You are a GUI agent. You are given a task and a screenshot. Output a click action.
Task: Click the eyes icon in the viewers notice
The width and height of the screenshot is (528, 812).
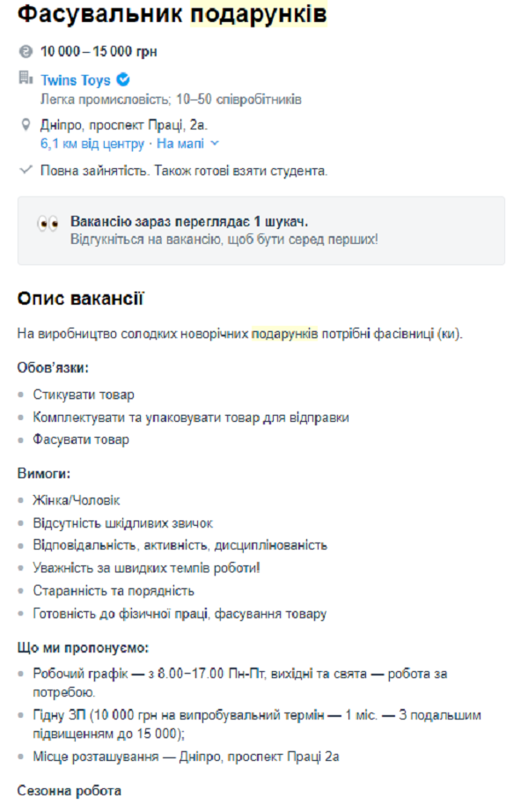pyautogui.click(x=49, y=221)
